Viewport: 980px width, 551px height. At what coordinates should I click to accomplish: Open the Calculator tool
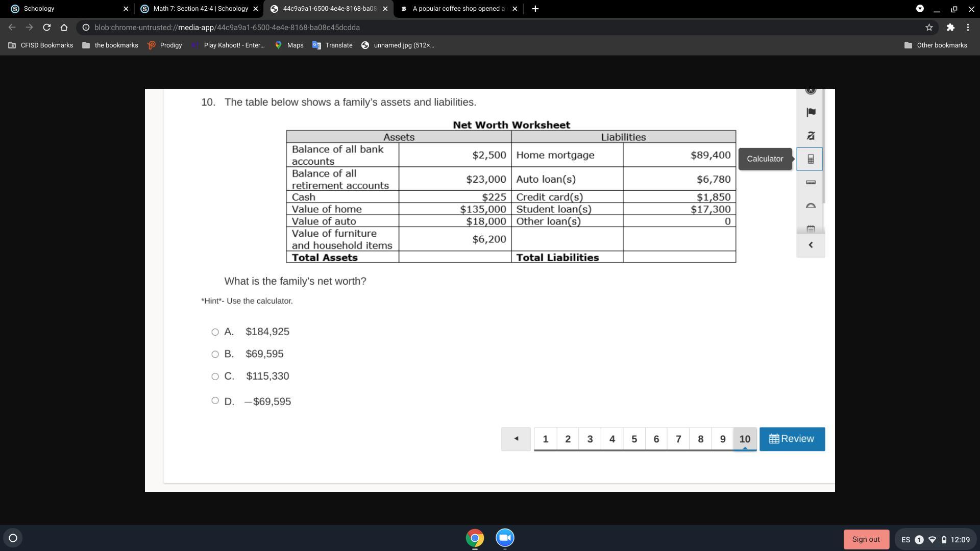coord(811,159)
